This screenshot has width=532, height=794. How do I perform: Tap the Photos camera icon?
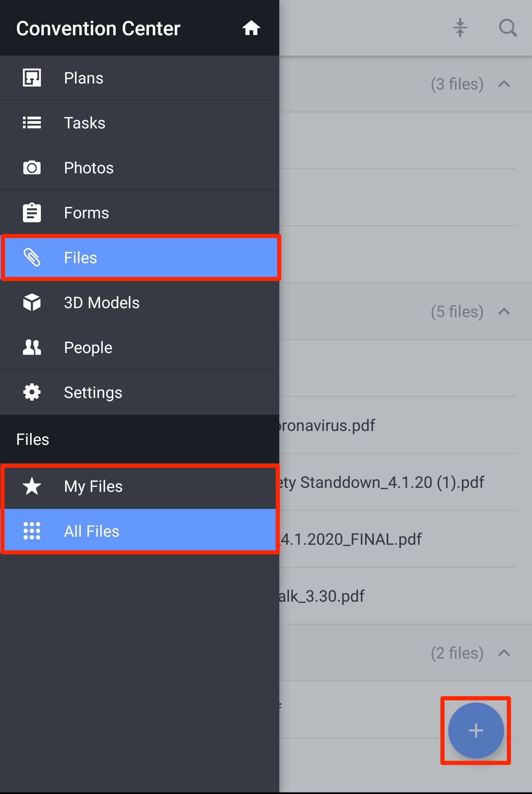(32, 167)
